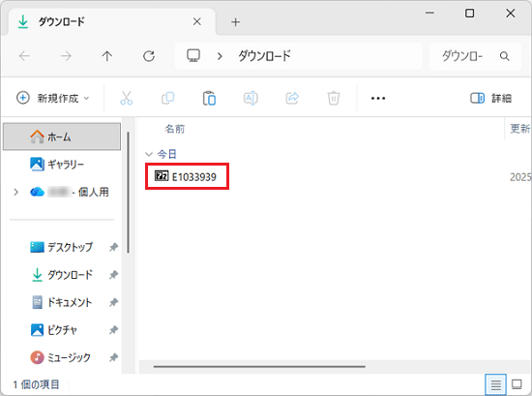The height and width of the screenshot is (396, 532).
Task: Click the pin icon next to ダウンロード
Action: 113,275
